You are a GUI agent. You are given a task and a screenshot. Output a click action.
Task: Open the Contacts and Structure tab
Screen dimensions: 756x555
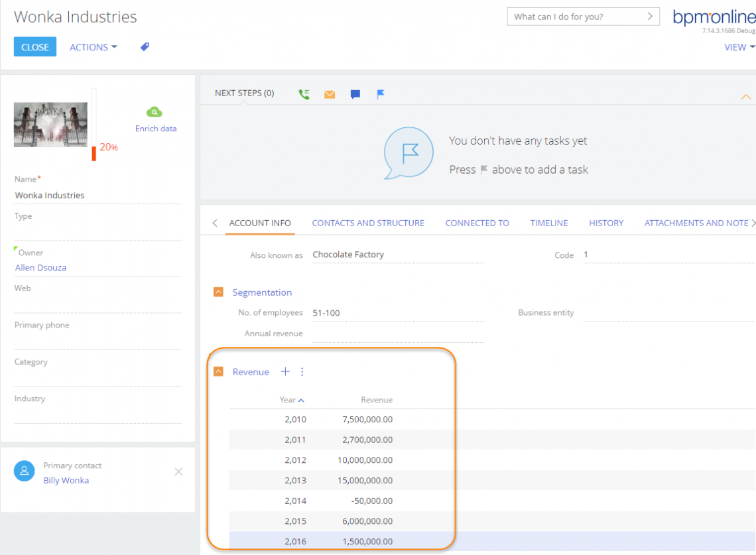[368, 223]
